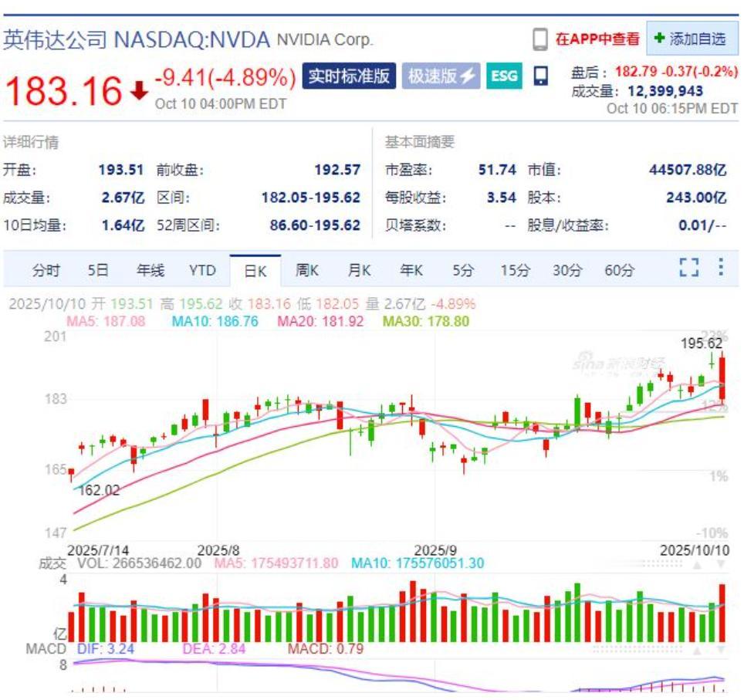The image size is (744, 700).
Task: Click the 开盘 value 193.51
Action: pos(120,170)
